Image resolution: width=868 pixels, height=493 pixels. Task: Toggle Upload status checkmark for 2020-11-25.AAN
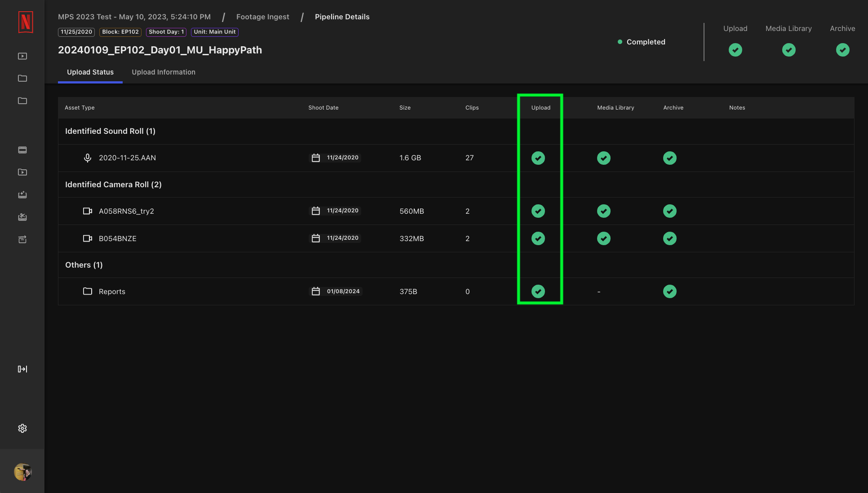[x=538, y=158]
